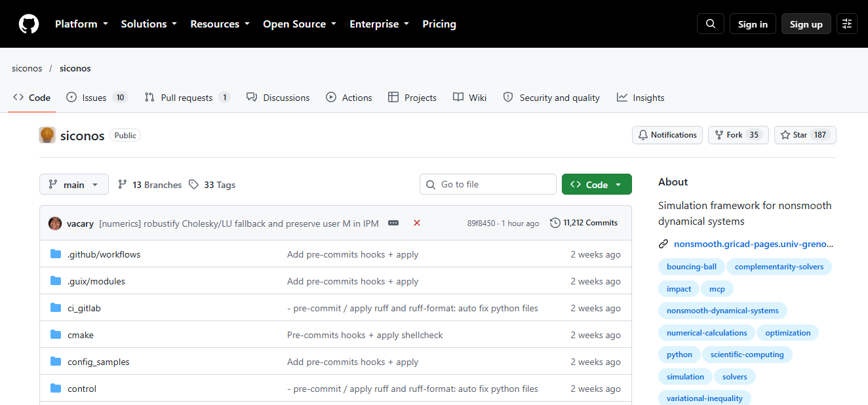
Task: Open the nonsmooth.gricad-pages website link
Action: click(x=753, y=244)
